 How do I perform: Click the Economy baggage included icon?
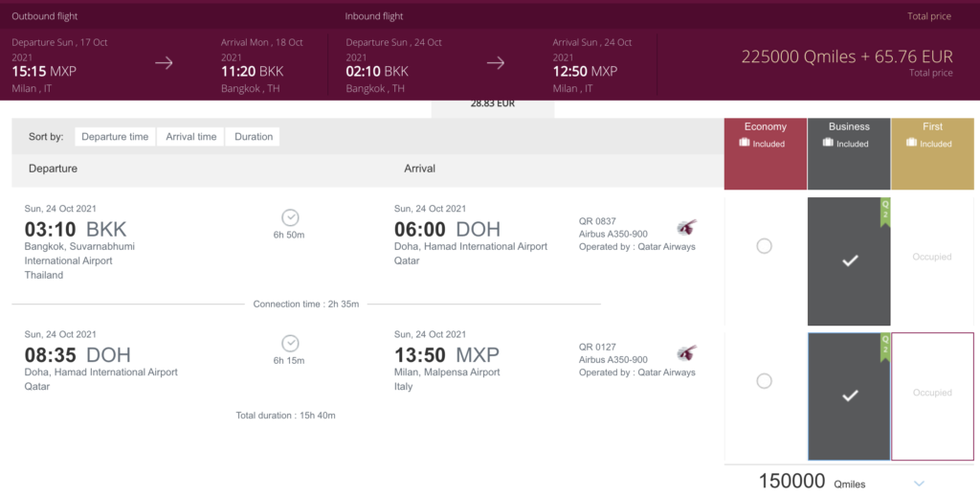[x=744, y=143]
